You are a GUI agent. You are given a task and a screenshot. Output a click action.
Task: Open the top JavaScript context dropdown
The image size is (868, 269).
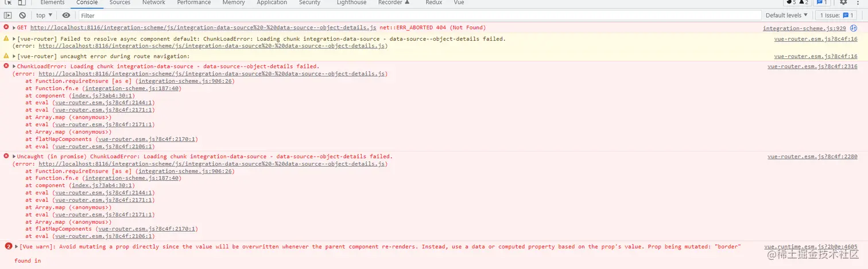pyautogui.click(x=44, y=15)
